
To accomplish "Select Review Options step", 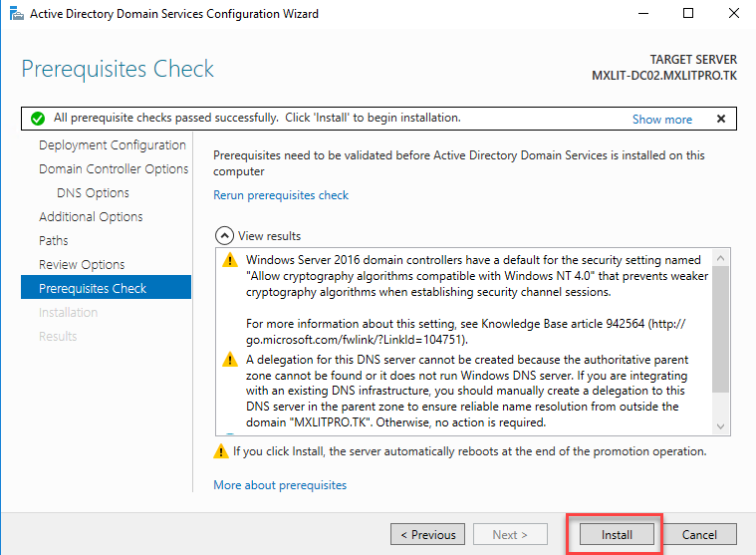I will pyautogui.click(x=82, y=265).
